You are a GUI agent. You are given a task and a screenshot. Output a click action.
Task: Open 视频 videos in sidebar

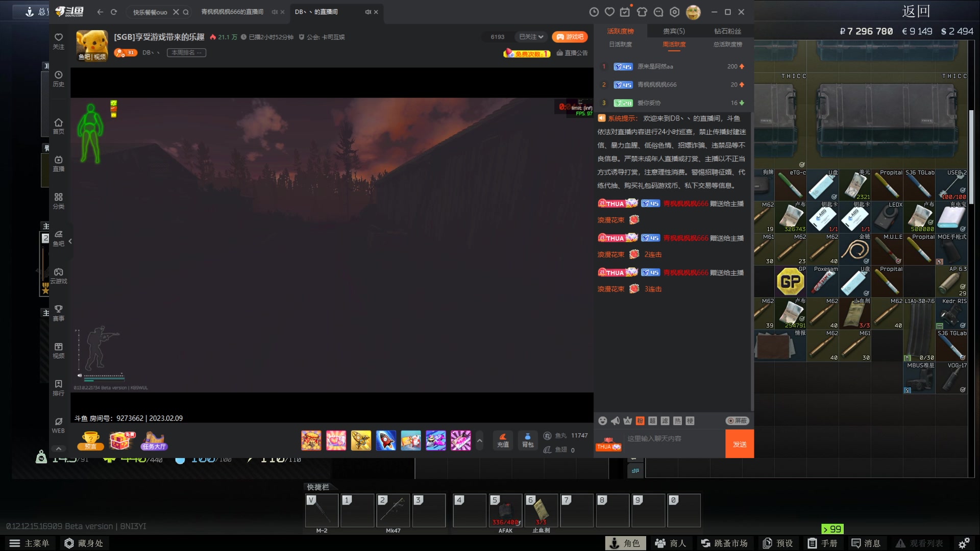point(59,350)
